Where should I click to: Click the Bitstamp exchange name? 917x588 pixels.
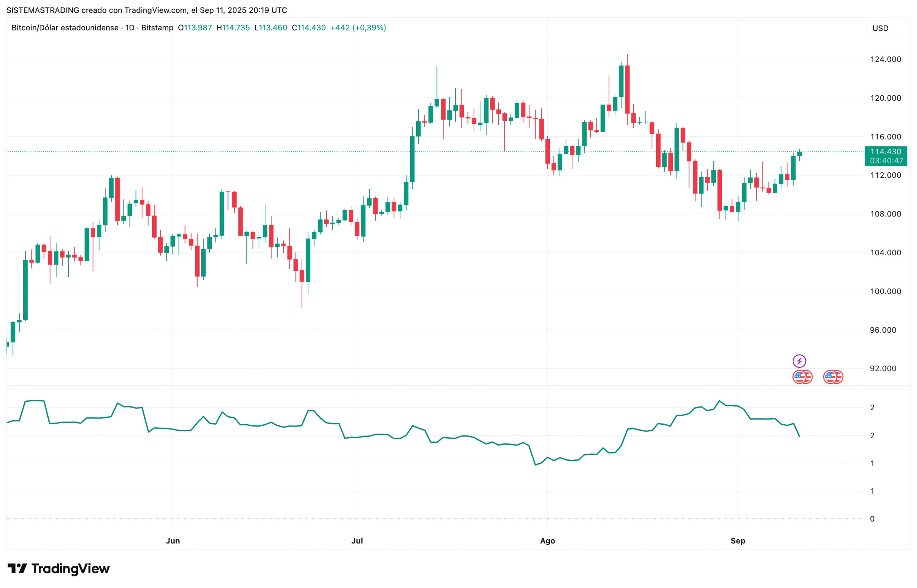tap(157, 28)
